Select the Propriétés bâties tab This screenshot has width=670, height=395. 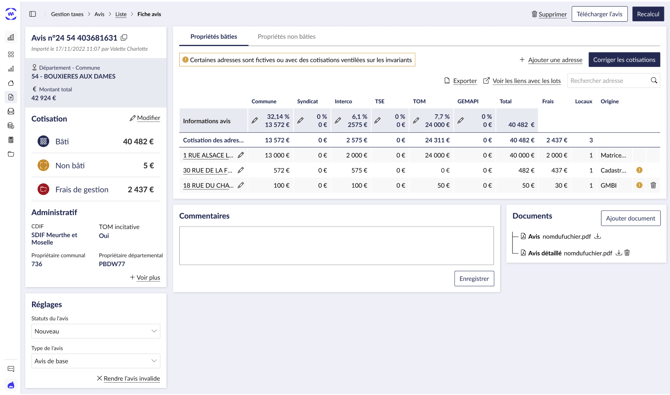coord(214,37)
